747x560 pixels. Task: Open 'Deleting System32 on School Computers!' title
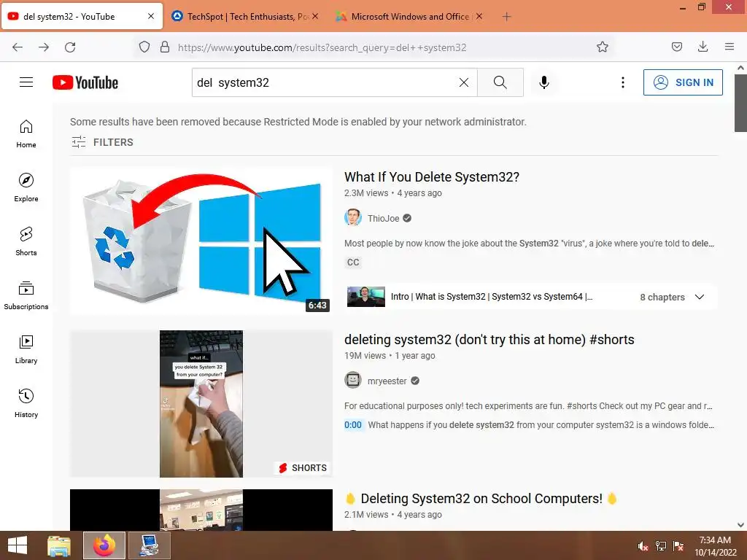(x=481, y=499)
